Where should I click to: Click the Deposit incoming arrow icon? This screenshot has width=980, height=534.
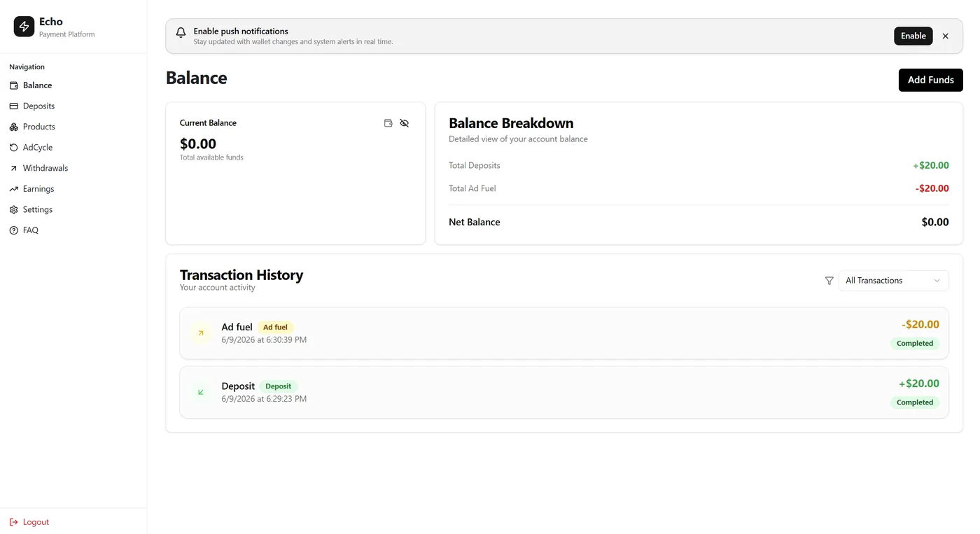click(201, 392)
